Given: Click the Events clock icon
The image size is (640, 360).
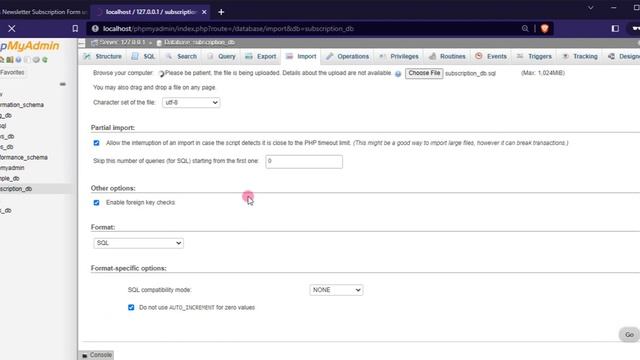Looking at the screenshot, I should [479, 56].
